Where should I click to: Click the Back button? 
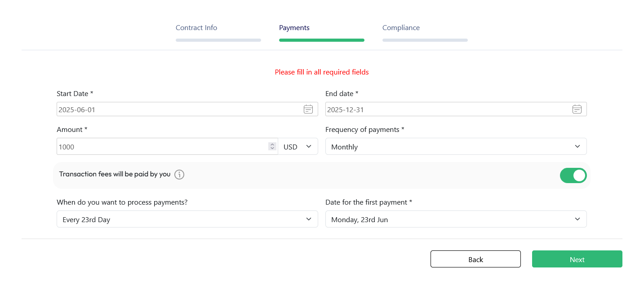(x=475, y=259)
